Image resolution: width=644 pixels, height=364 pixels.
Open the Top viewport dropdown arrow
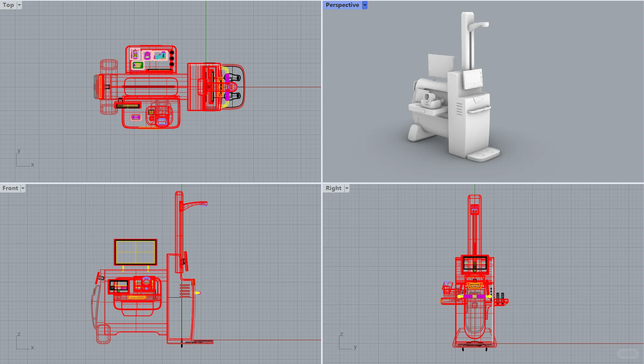19,5
